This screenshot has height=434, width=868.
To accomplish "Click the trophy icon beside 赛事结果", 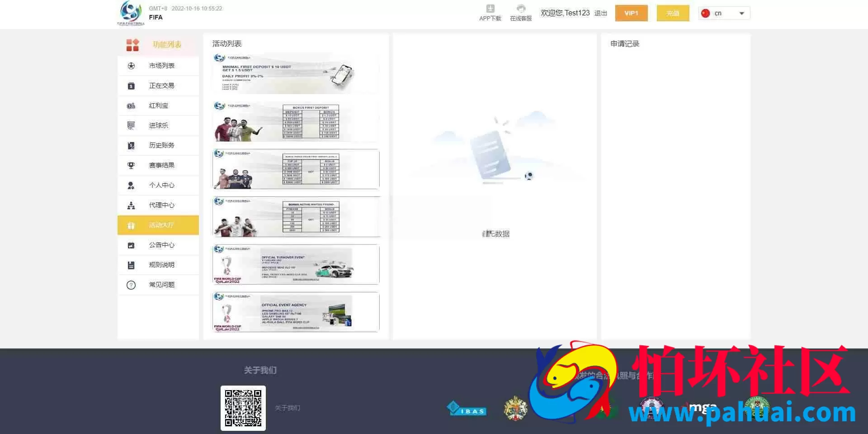I will pos(131,166).
